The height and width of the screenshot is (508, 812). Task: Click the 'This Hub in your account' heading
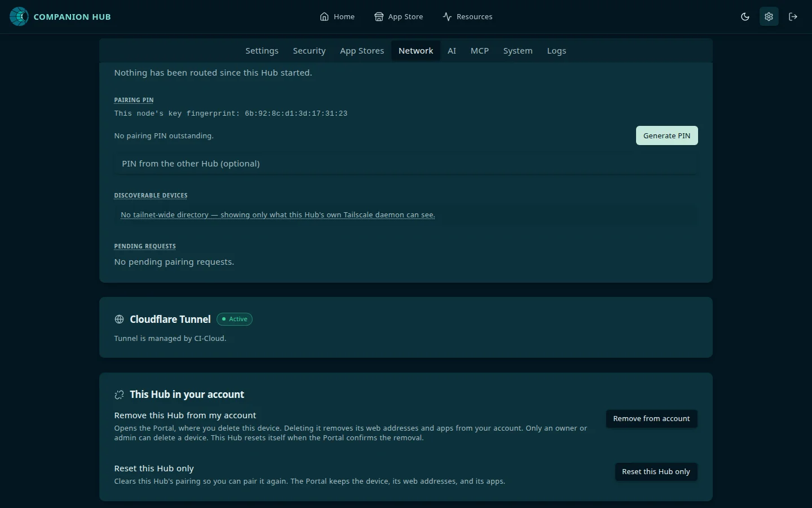pos(187,395)
